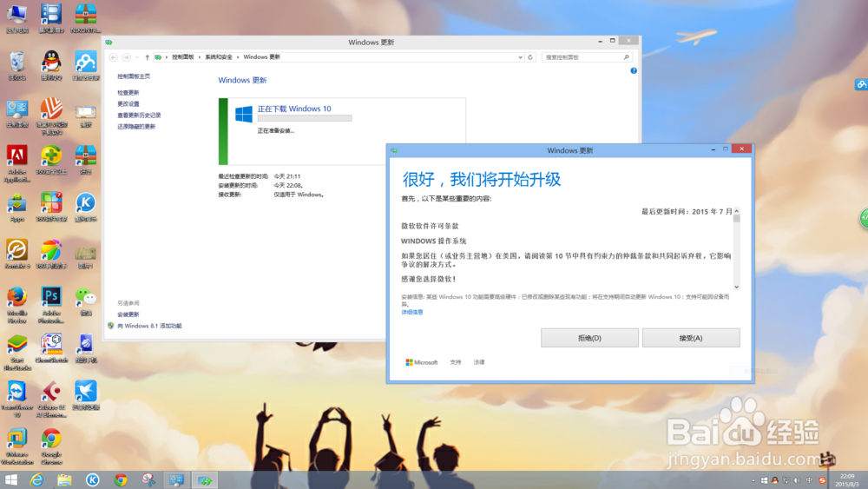Open VMware Workstation desktop shortcut
This screenshot has width=868, height=489.
tap(17, 446)
